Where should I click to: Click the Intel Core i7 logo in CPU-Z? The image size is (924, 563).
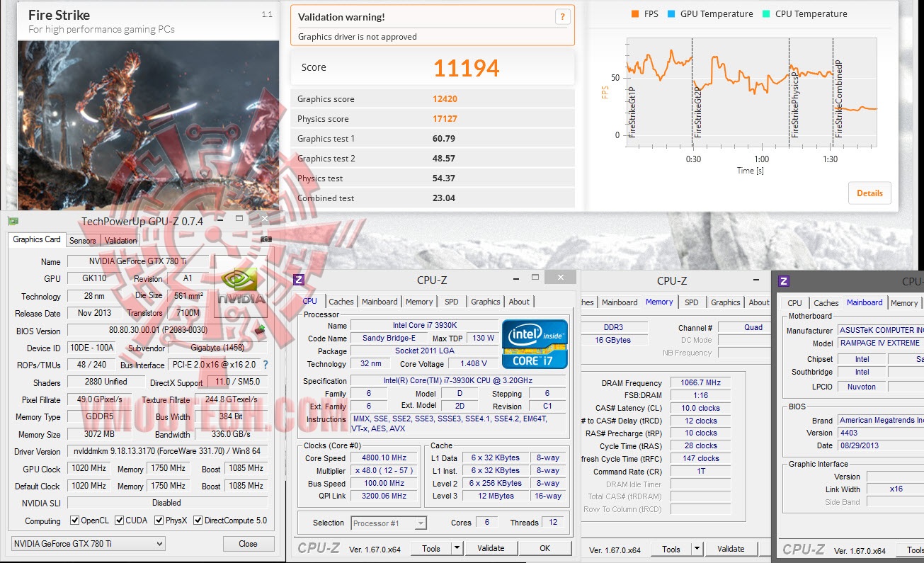535,344
